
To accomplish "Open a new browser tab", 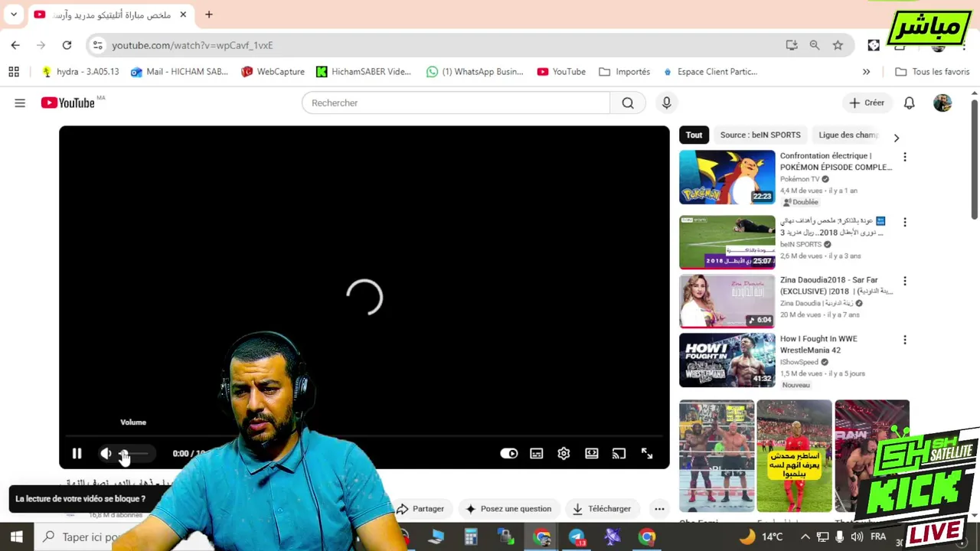I will (x=208, y=15).
